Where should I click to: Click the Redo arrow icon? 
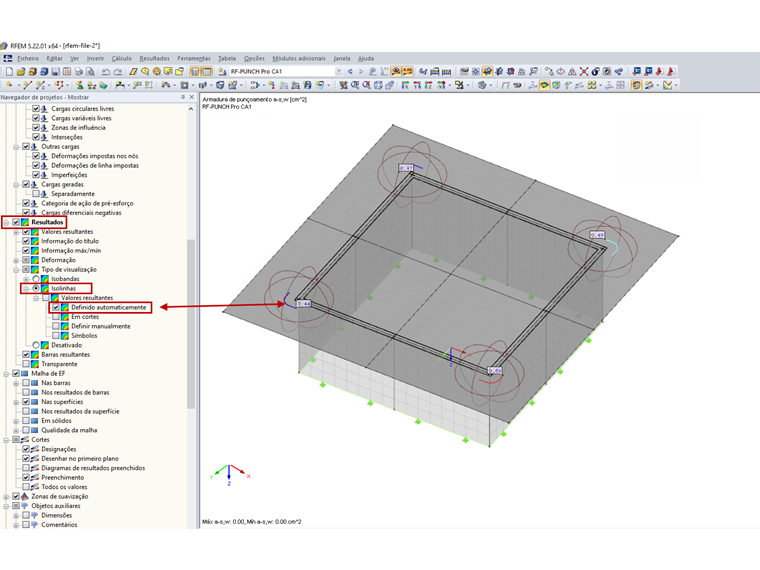118,71
